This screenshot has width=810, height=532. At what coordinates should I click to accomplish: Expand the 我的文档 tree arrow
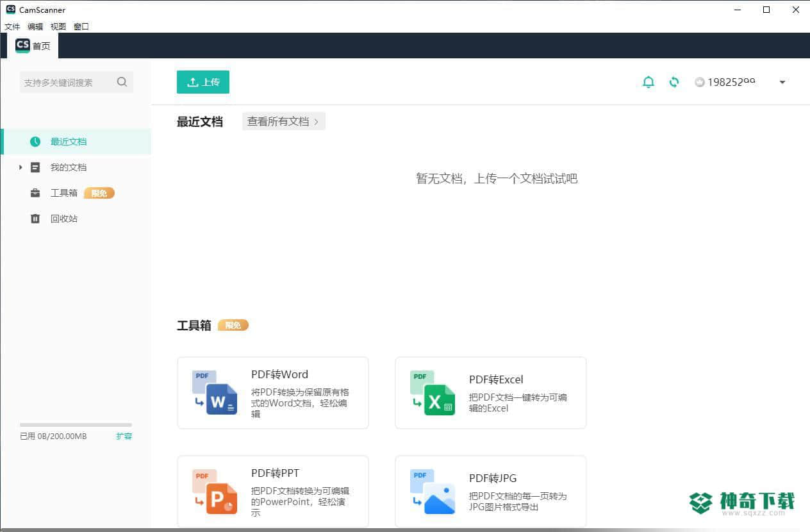[21, 167]
